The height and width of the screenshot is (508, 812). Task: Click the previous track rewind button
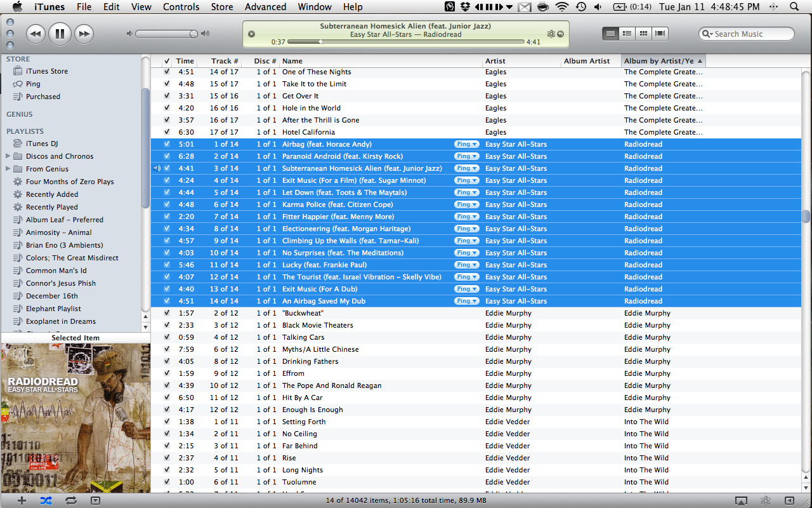coord(36,34)
